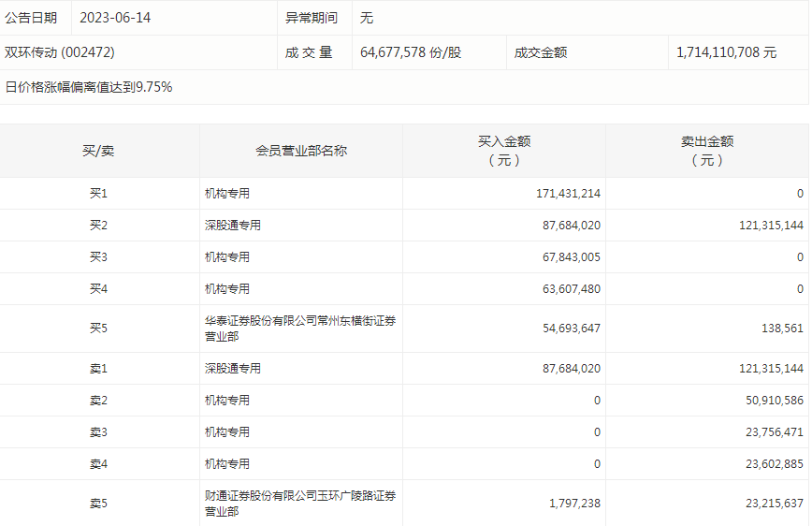The image size is (812, 526).
Task: Open the 财通证券玉环广陵路证券营业部 entry
Action: point(299,504)
